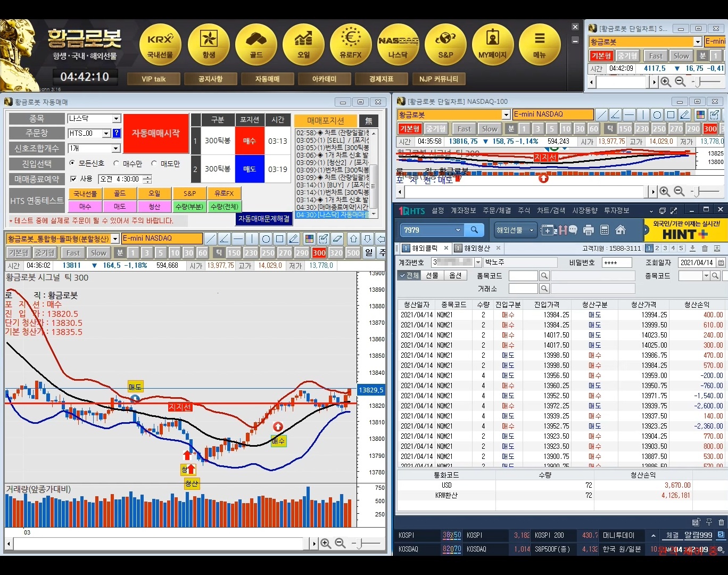Click the home icon in 1QHTS toolbar
Screen dimensions: 728x575
click(x=621, y=230)
